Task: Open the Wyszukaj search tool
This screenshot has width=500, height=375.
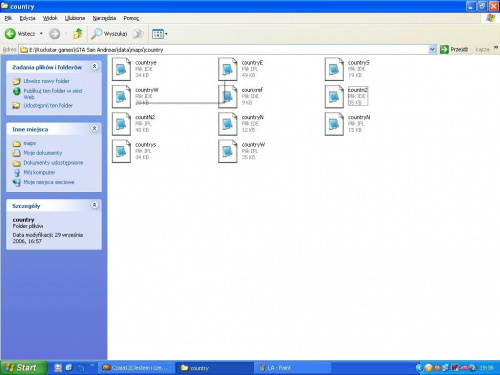Action: click(x=109, y=34)
